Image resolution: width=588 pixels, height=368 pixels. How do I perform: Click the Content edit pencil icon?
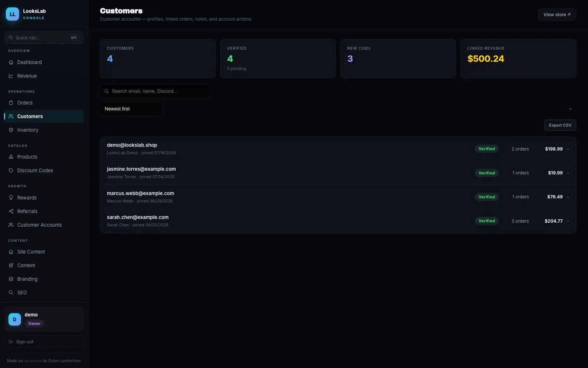(x=11, y=265)
